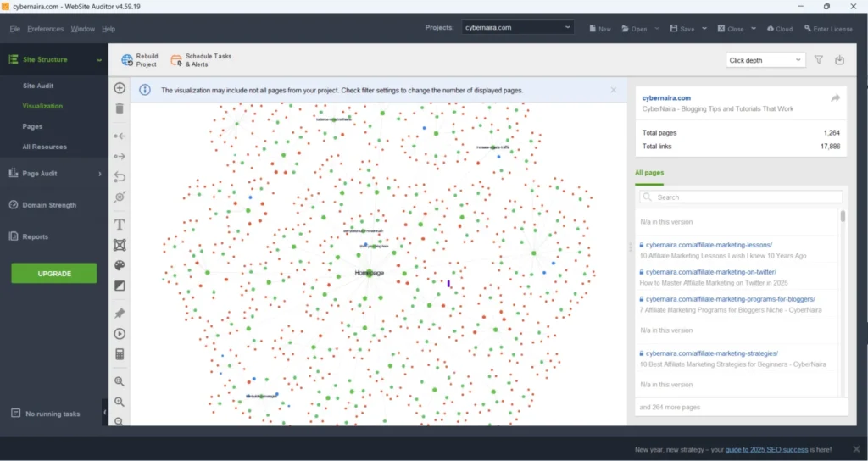Screen dimensions: 868x461
Task: Select Visualization in sidebar
Action: [42, 106]
